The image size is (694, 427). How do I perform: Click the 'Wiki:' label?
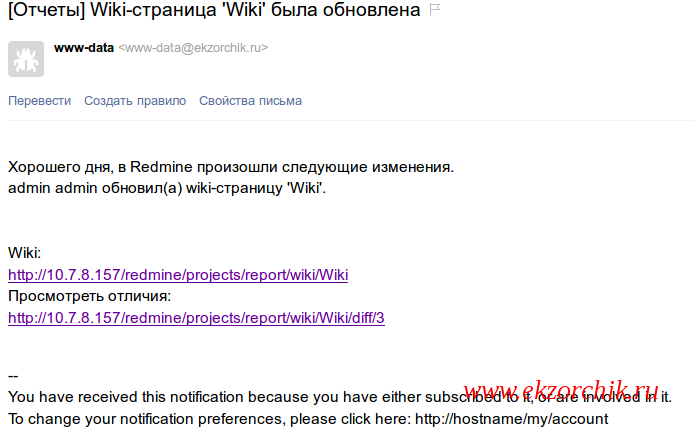[x=24, y=253]
